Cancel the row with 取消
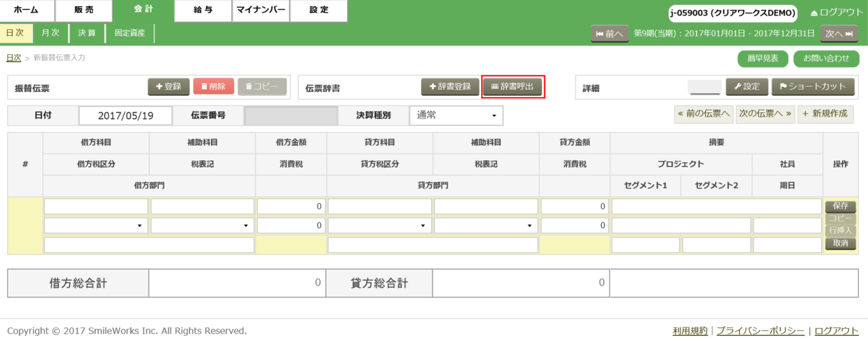Image resolution: width=868 pixels, height=341 pixels. pyautogui.click(x=841, y=243)
